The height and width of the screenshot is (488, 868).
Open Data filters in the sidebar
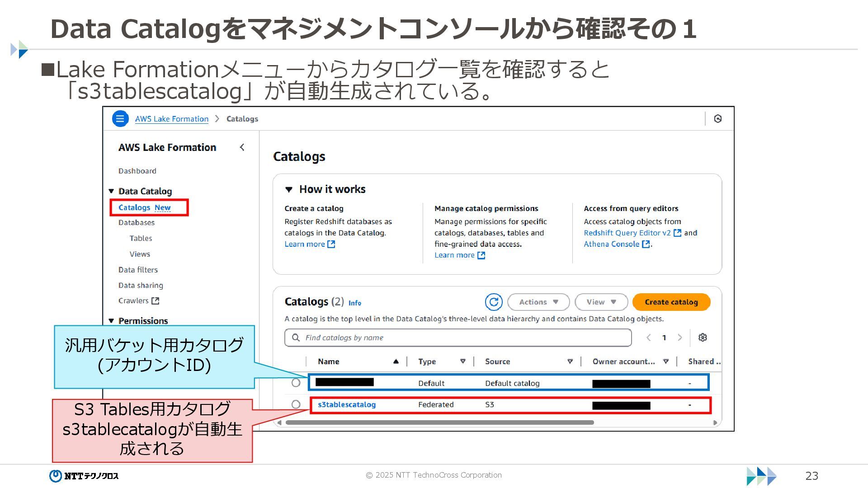138,270
